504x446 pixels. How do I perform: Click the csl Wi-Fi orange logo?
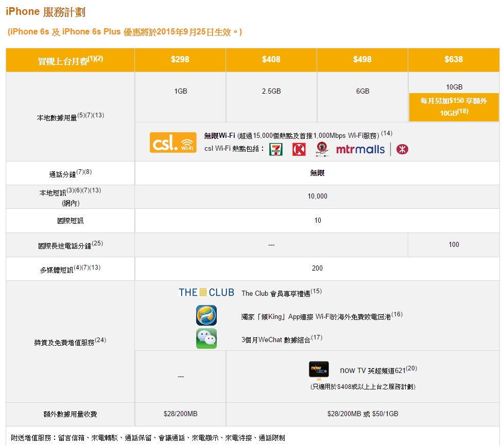[x=173, y=142]
